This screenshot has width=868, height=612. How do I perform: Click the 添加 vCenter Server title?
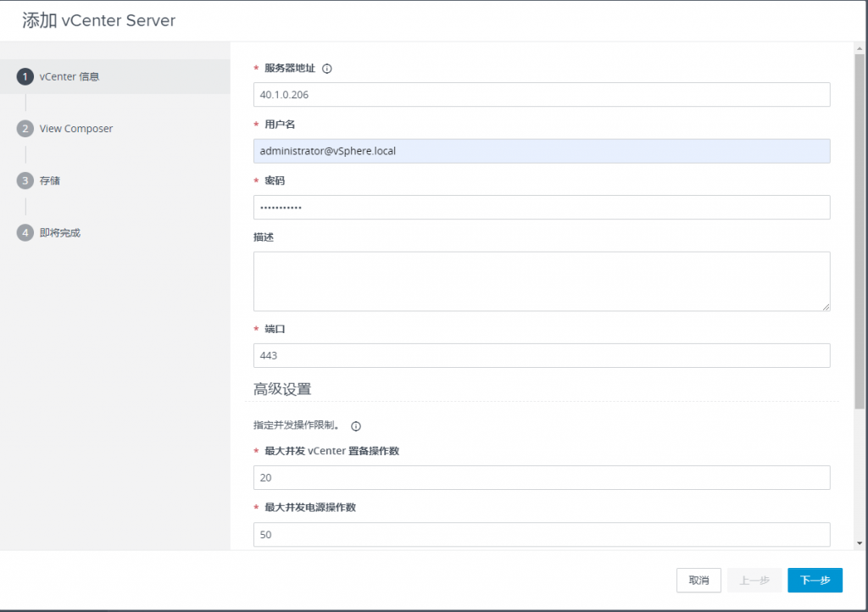pos(98,20)
